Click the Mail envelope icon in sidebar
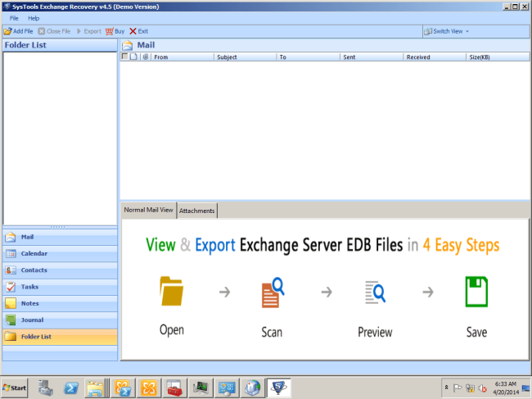Image resolution: width=532 pixels, height=399 pixels. pos(11,237)
